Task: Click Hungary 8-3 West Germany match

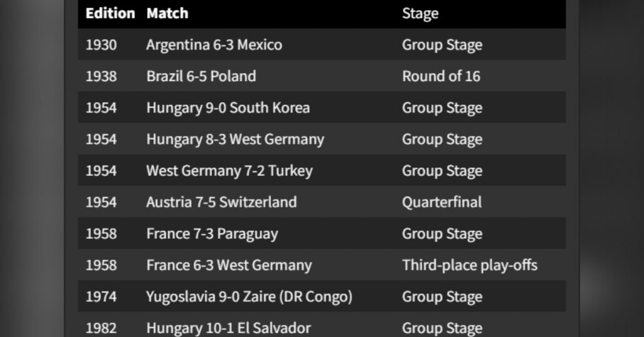Action: pyautogui.click(x=235, y=140)
